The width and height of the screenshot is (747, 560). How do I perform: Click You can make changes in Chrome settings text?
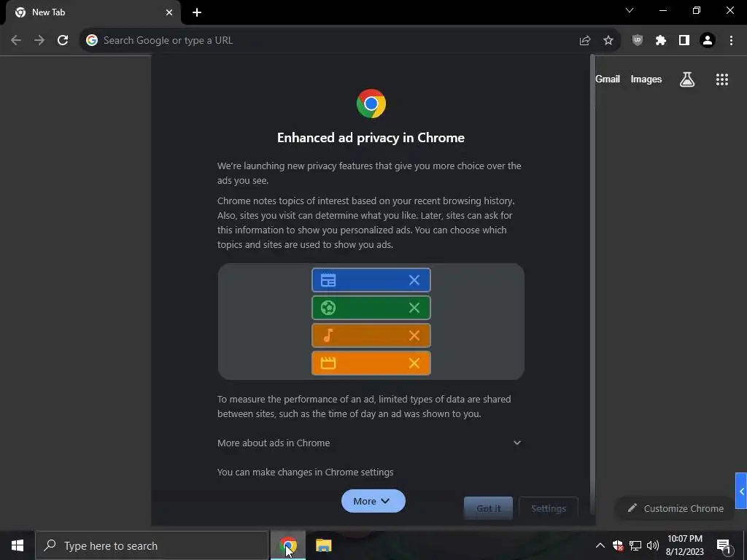click(306, 472)
